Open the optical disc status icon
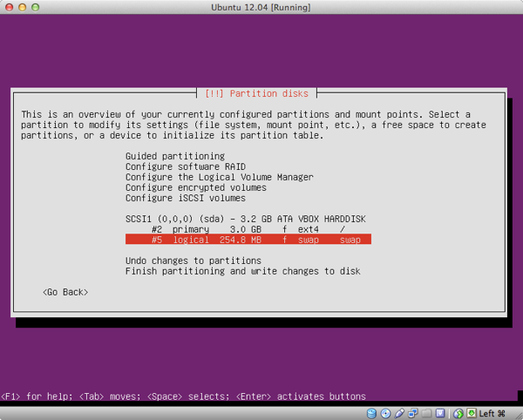Image resolution: width=523 pixels, height=420 pixels. coord(386,412)
